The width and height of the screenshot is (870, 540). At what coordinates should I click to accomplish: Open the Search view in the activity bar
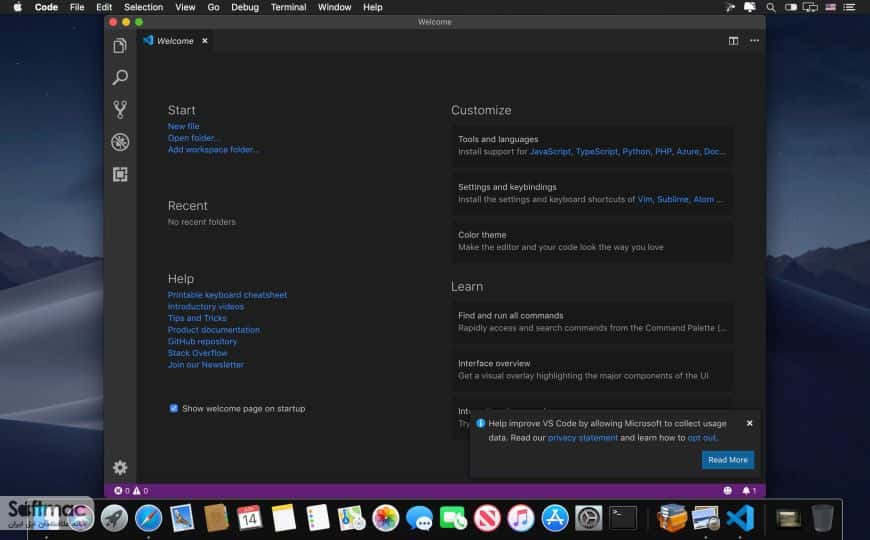tap(120, 77)
